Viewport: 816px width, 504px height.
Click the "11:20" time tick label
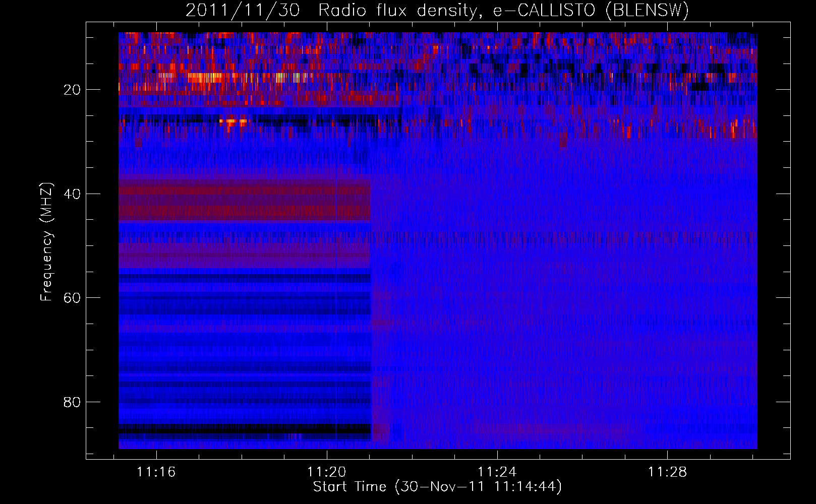tap(327, 472)
